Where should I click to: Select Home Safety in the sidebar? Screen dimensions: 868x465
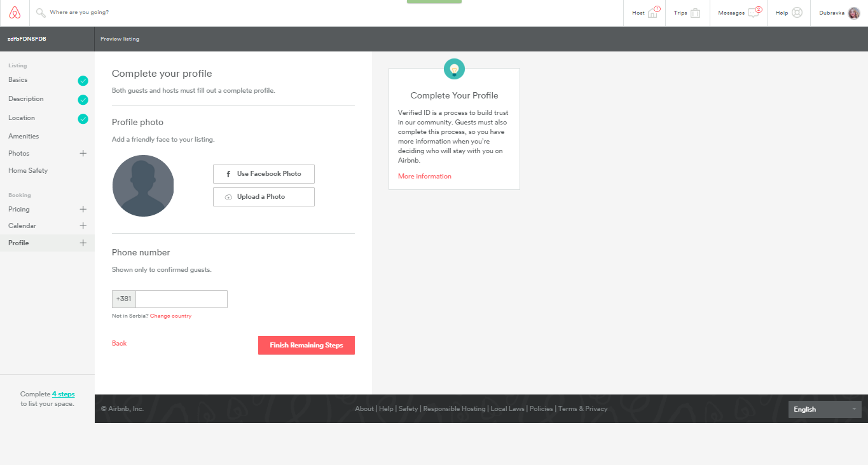pyautogui.click(x=28, y=170)
